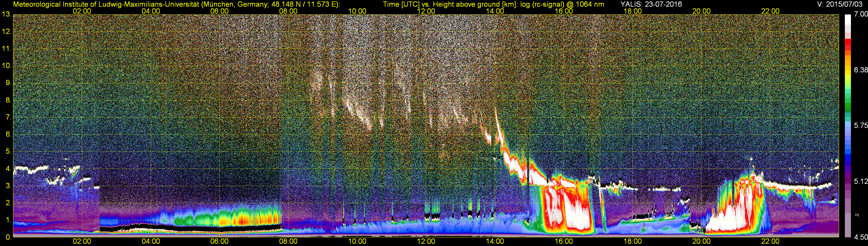Select the 06:00 label on the top time axis

coord(219,11)
